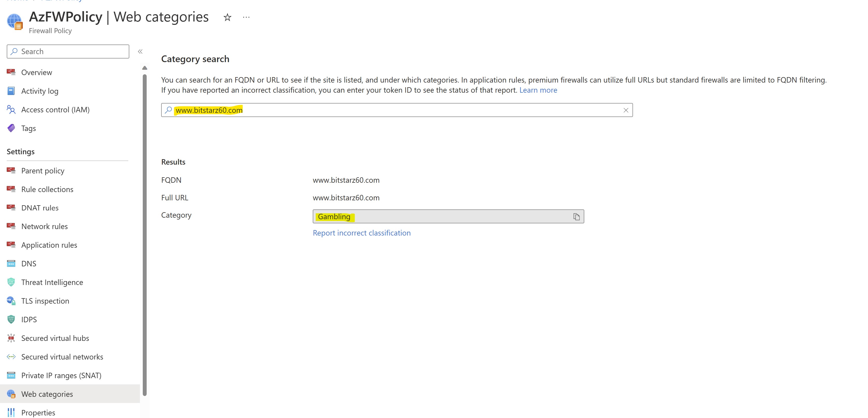This screenshot has height=418, width=868.
Task: Click the favorite star icon
Action: [x=227, y=17]
